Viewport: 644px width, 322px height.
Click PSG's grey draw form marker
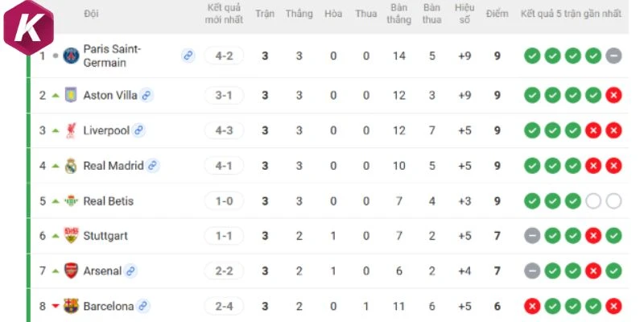613,56
